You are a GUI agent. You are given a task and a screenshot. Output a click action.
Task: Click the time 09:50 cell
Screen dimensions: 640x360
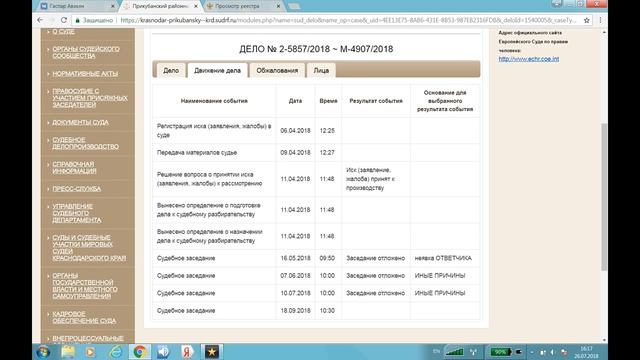tap(328, 258)
